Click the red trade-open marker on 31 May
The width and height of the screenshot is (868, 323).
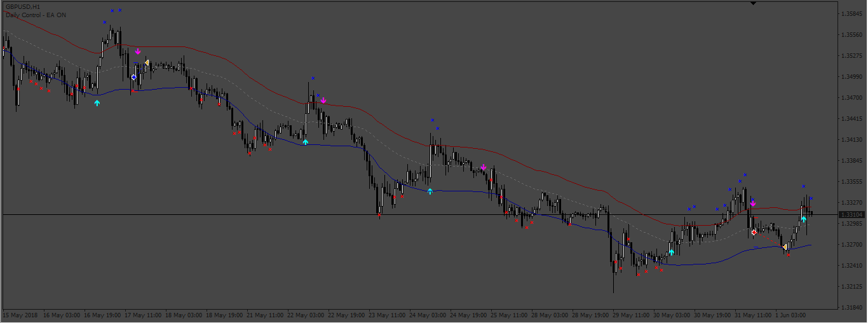754,232
